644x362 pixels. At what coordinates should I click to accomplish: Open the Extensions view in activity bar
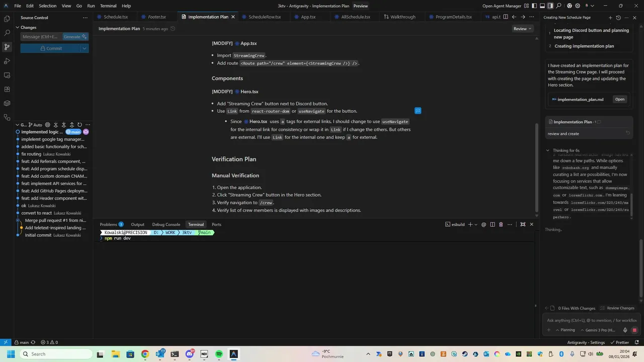[x=7, y=89]
